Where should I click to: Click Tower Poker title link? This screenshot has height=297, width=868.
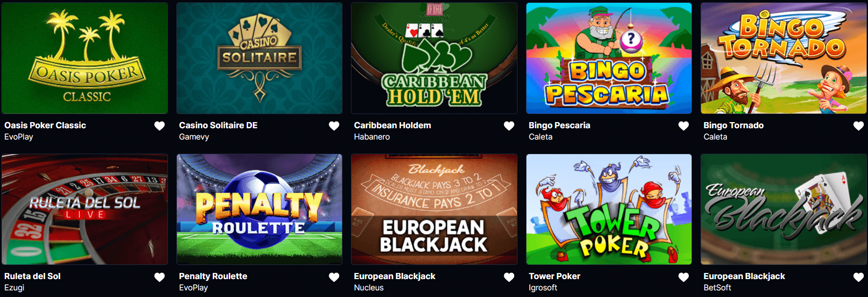click(x=554, y=276)
